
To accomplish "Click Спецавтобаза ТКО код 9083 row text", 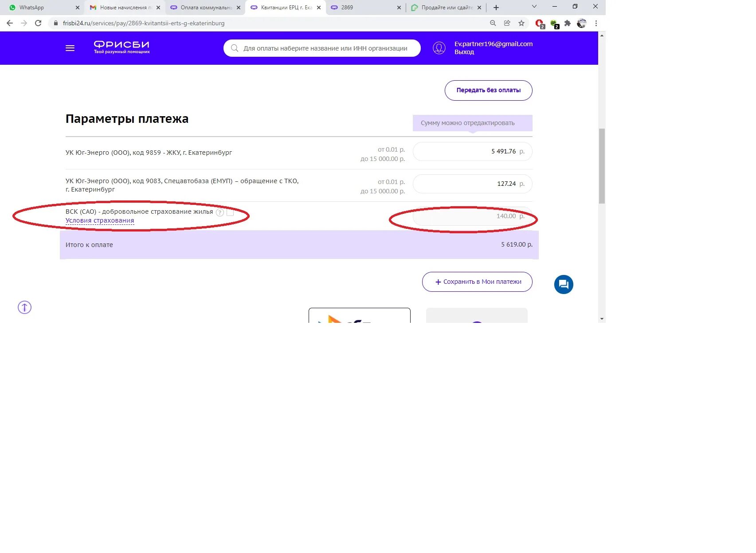I will (182, 185).
